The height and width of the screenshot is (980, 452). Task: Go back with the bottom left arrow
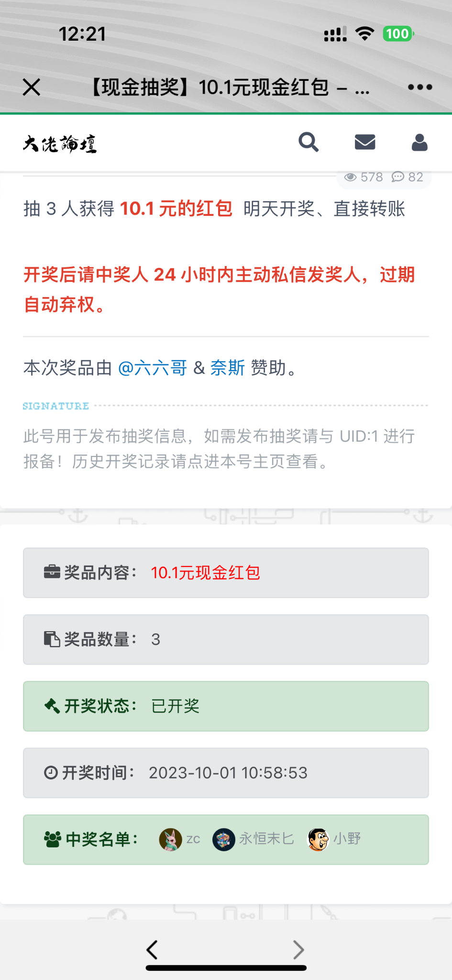[152, 950]
